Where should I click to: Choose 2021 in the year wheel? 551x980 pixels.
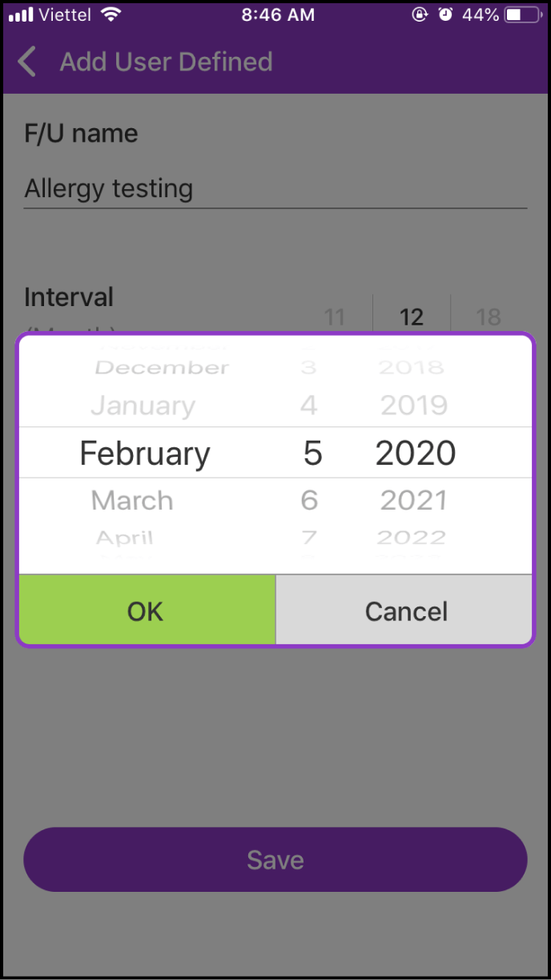tap(413, 500)
